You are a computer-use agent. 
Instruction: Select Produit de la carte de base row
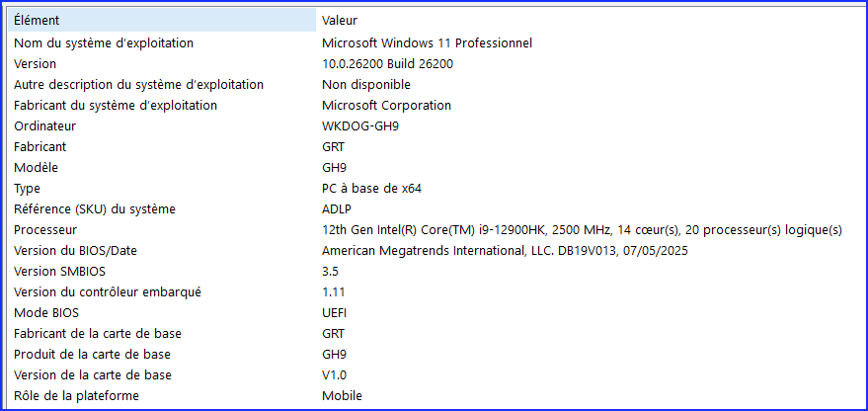click(x=92, y=355)
